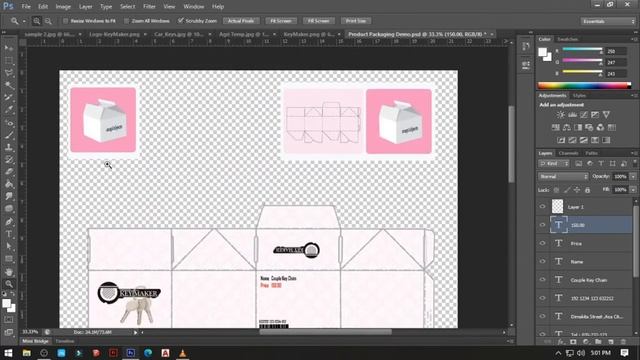
Task: Select the Eraser tool
Action: [9, 171]
